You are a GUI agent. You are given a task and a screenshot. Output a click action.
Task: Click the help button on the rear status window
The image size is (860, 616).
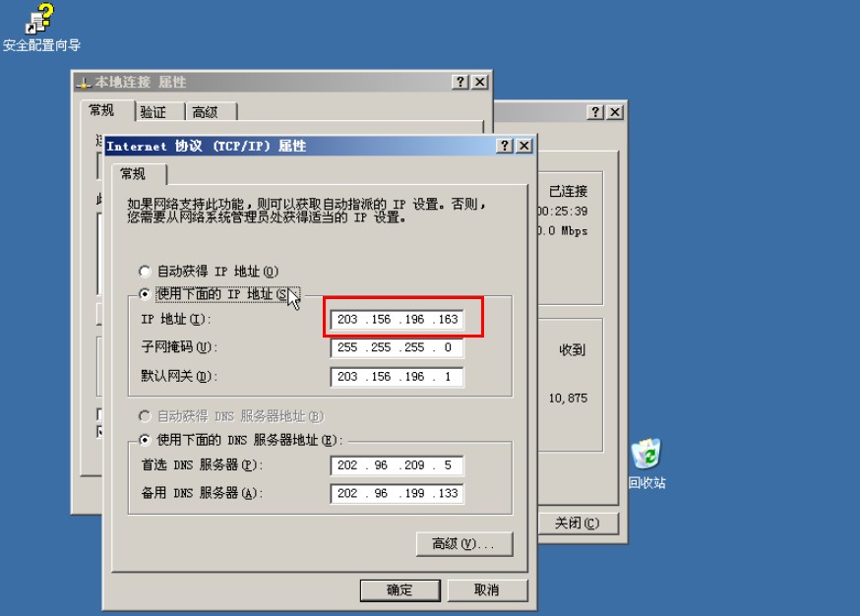595,112
